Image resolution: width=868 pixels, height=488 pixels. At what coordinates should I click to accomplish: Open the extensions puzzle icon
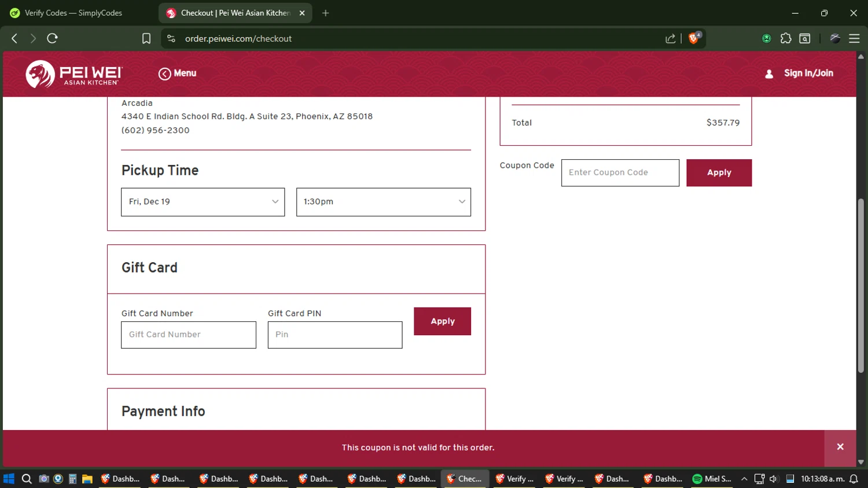pos(786,38)
